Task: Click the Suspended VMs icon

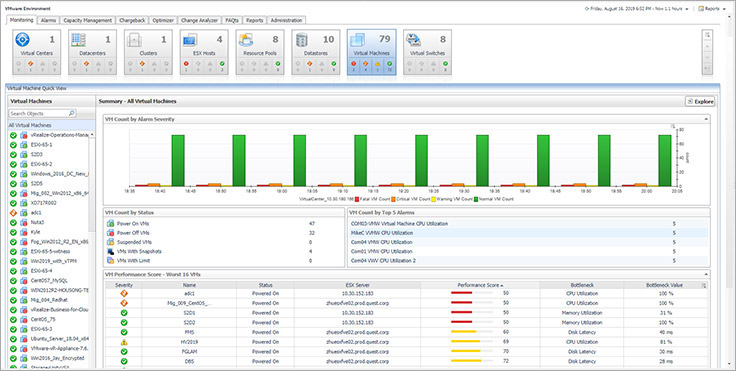Action: (x=110, y=242)
